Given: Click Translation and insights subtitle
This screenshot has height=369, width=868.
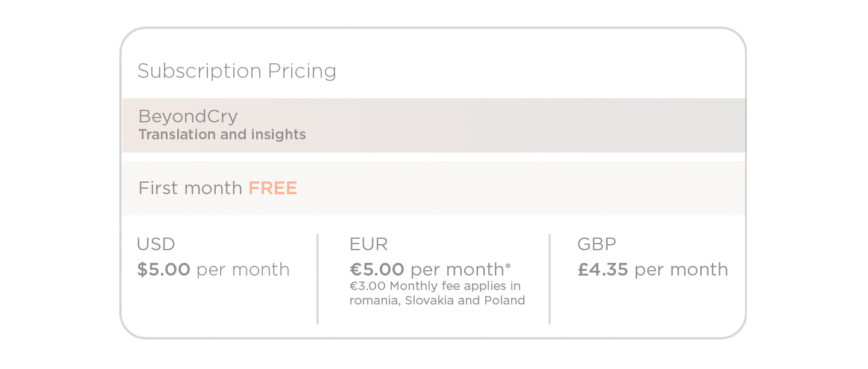Looking at the screenshot, I should coord(222,134).
